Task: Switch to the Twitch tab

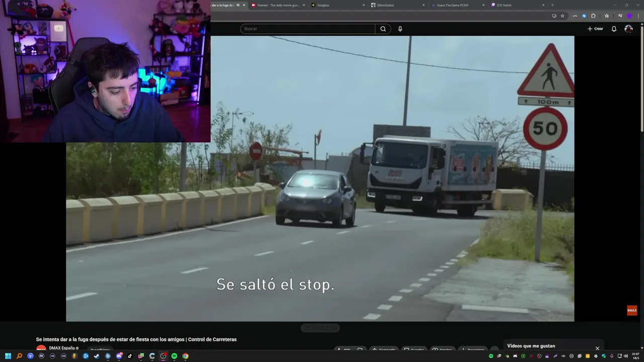Action: (x=517, y=5)
